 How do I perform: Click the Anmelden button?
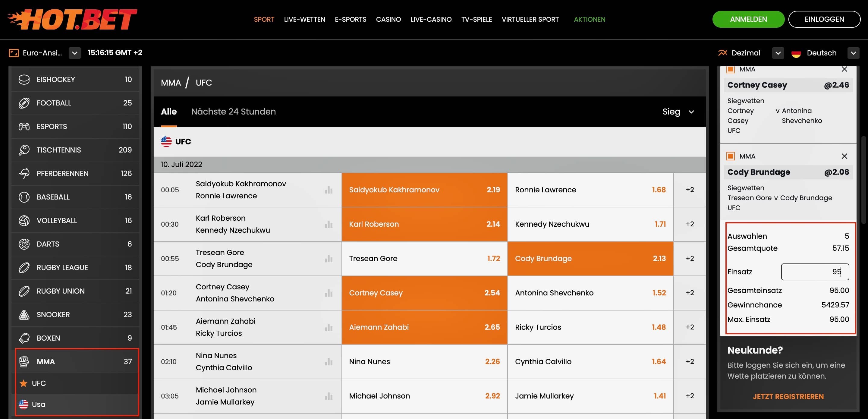click(748, 19)
